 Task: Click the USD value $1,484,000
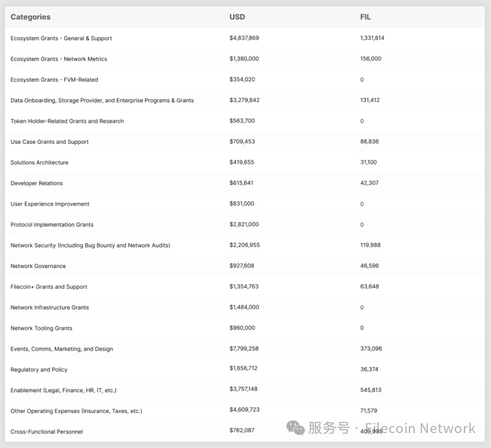coord(244,307)
